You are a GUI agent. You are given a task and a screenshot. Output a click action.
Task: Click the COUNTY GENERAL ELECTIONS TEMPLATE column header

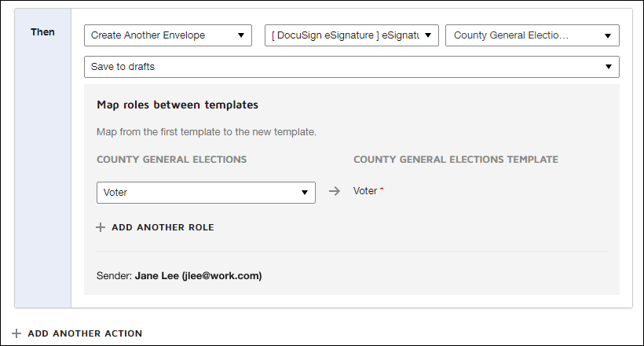pyautogui.click(x=456, y=159)
